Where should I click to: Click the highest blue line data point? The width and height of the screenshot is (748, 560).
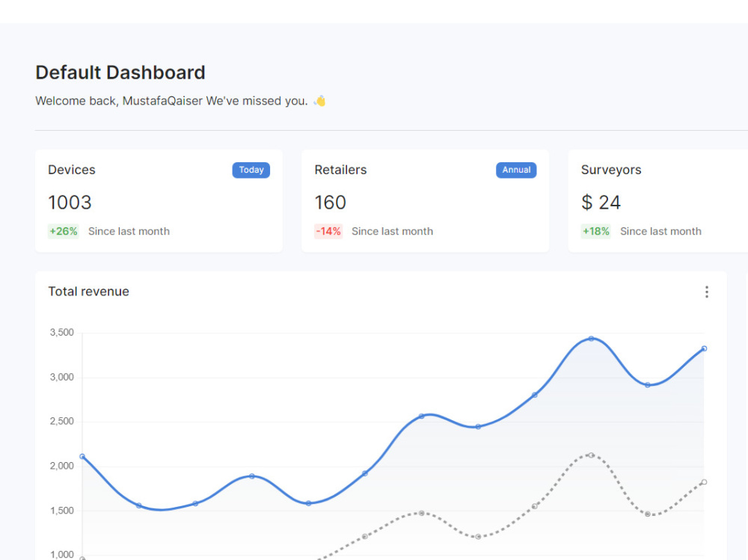click(x=591, y=339)
